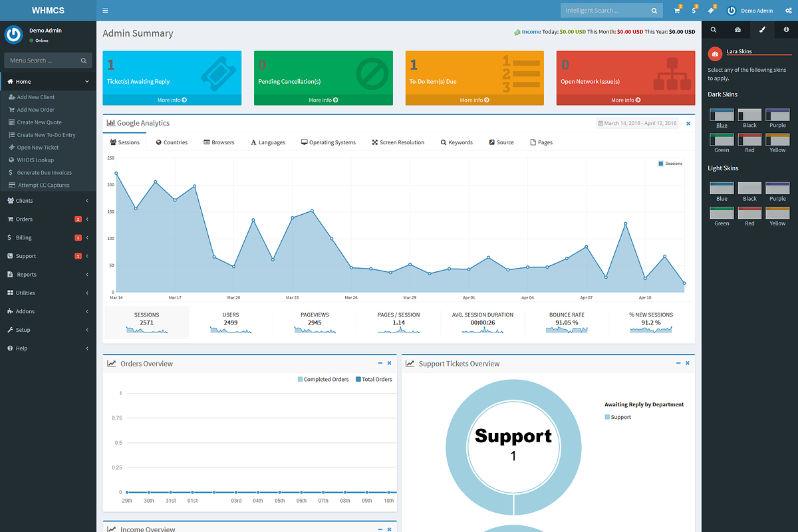
Task: Expand the Orders sidebar menu
Action: click(x=48, y=219)
